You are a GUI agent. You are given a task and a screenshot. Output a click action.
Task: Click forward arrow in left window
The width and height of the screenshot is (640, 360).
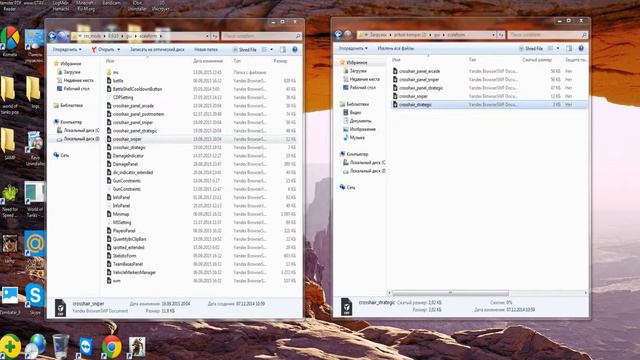[62, 36]
